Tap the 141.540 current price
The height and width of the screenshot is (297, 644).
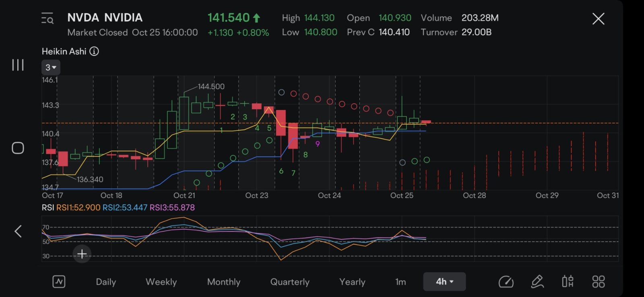229,18
